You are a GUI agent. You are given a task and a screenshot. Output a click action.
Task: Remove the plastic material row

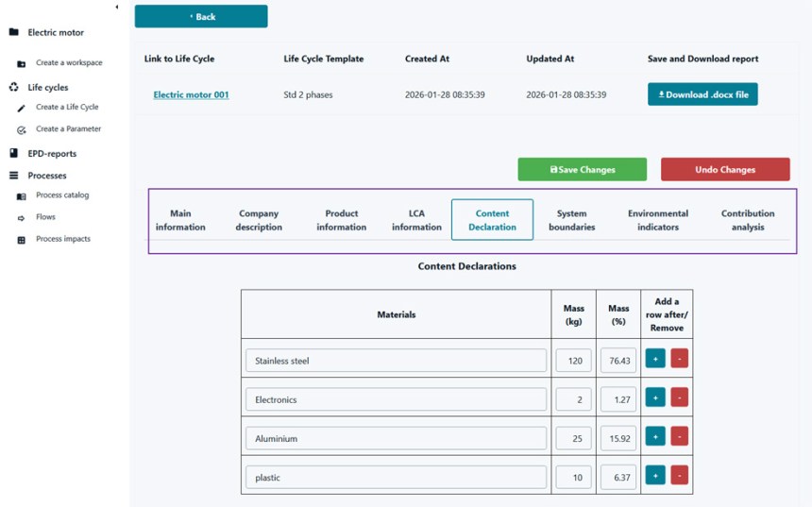click(x=679, y=475)
